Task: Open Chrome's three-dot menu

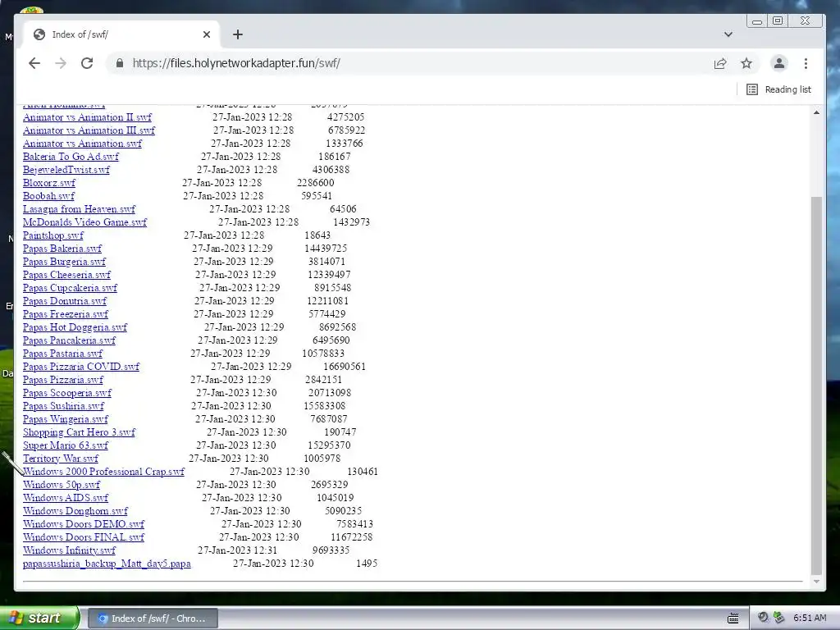Action: pos(806,63)
